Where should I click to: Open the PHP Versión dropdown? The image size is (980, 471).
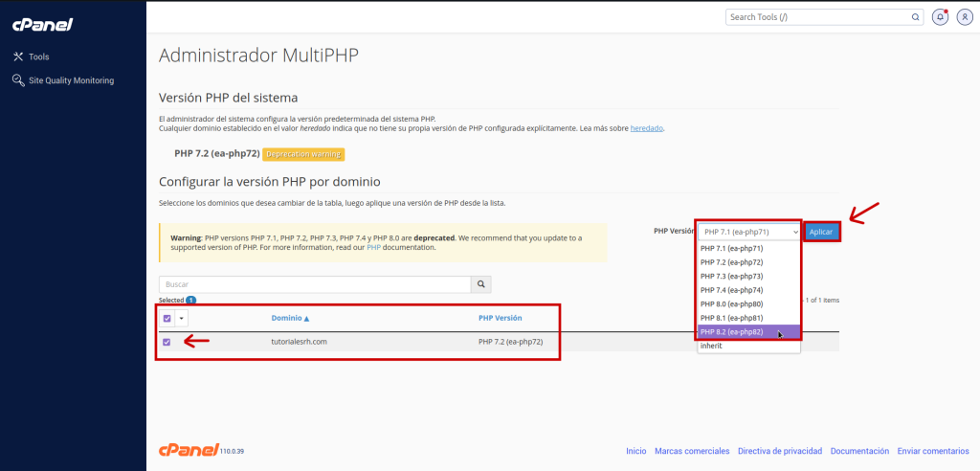pyautogui.click(x=747, y=232)
